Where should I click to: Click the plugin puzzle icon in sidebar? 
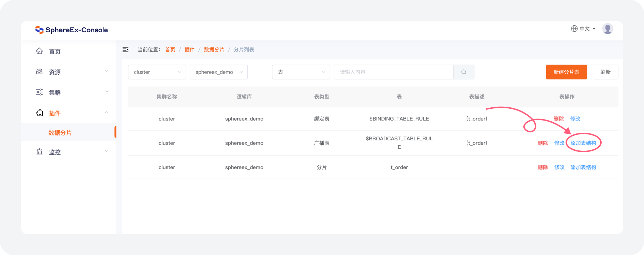[x=39, y=113]
